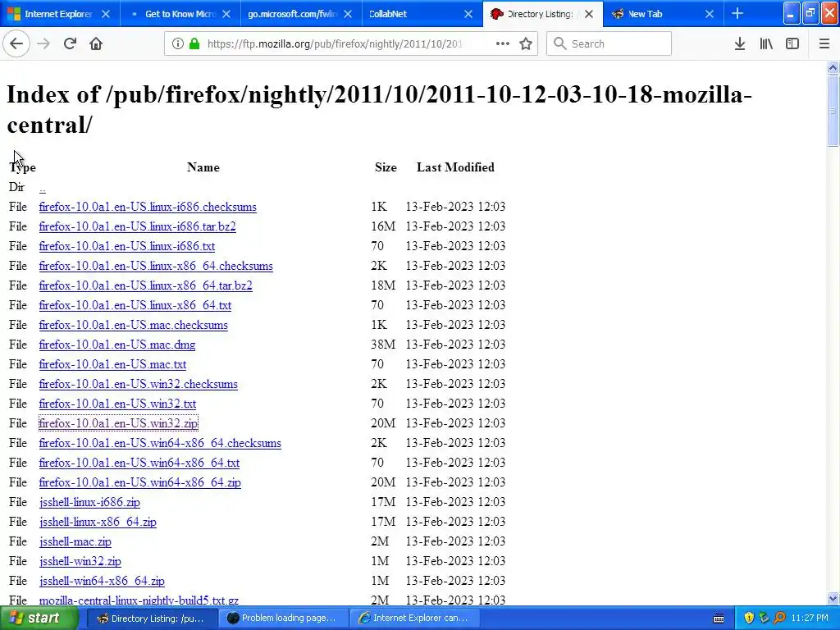Open firefox-10.0a1.en-US.mac.txt

(x=112, y=364)
